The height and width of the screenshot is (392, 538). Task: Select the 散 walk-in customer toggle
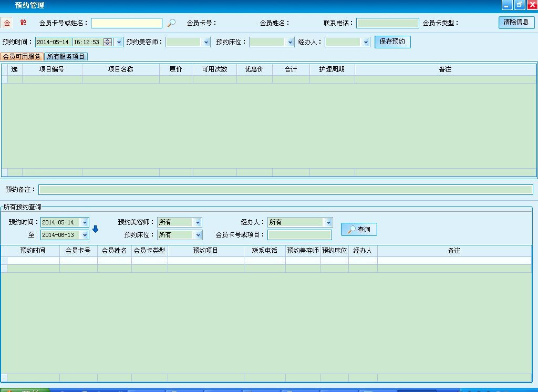[x=24, y=23]
